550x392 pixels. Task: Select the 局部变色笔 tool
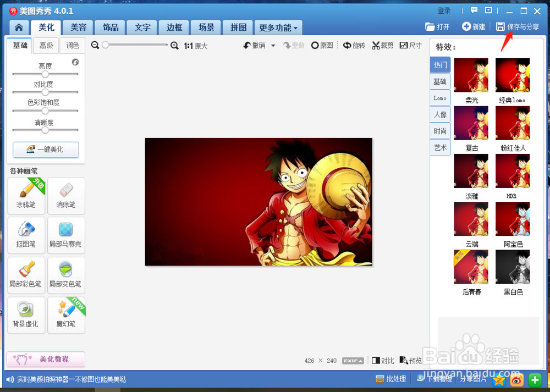(x=66, y=275)
